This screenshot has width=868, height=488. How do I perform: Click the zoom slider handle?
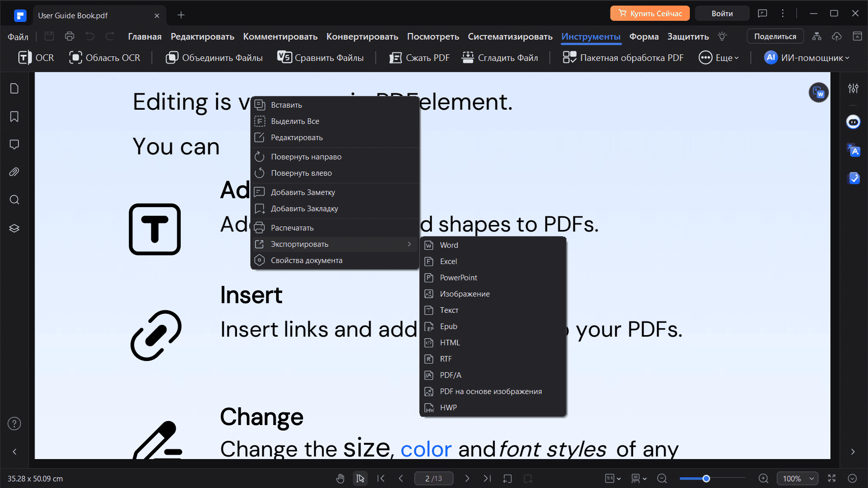(706, 478)
